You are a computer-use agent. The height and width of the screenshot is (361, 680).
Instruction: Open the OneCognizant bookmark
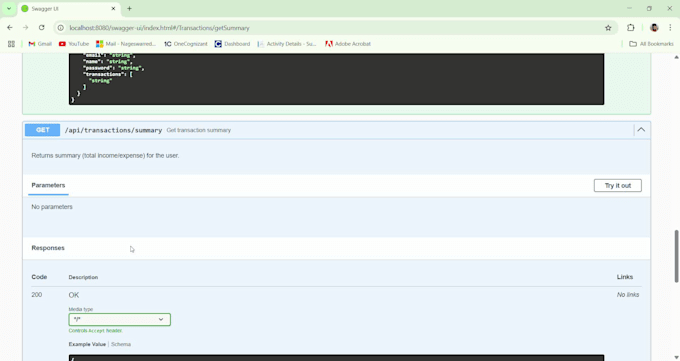(x=186, y=44)
